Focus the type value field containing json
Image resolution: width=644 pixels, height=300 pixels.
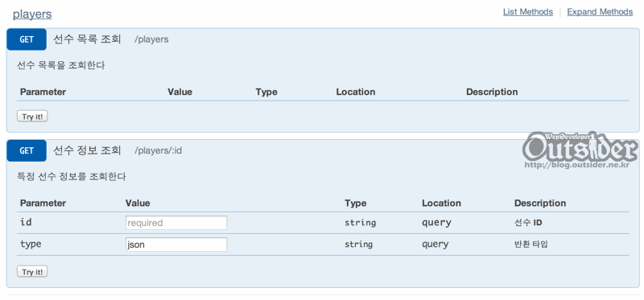[176, 245]
